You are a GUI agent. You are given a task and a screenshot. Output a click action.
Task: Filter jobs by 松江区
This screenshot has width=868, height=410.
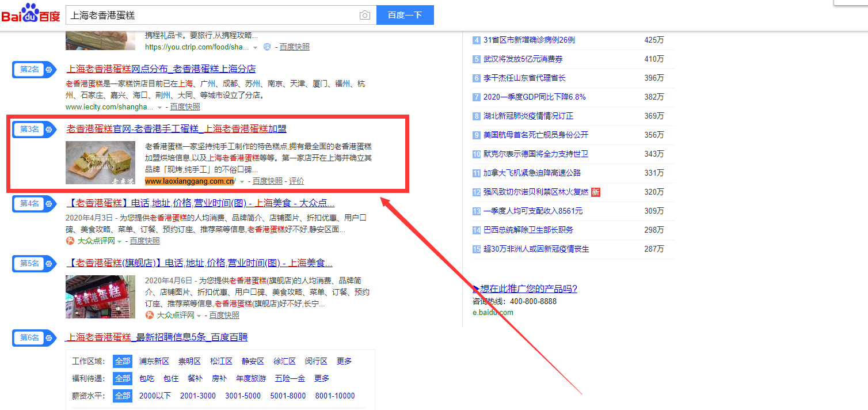pyautogui.click(x=221, y=361)
